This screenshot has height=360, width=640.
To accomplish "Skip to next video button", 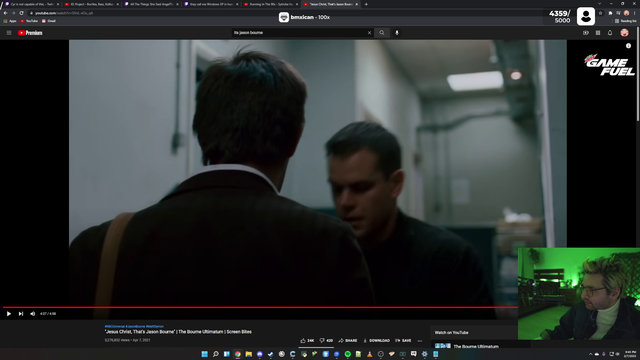I will click(21, 313).
